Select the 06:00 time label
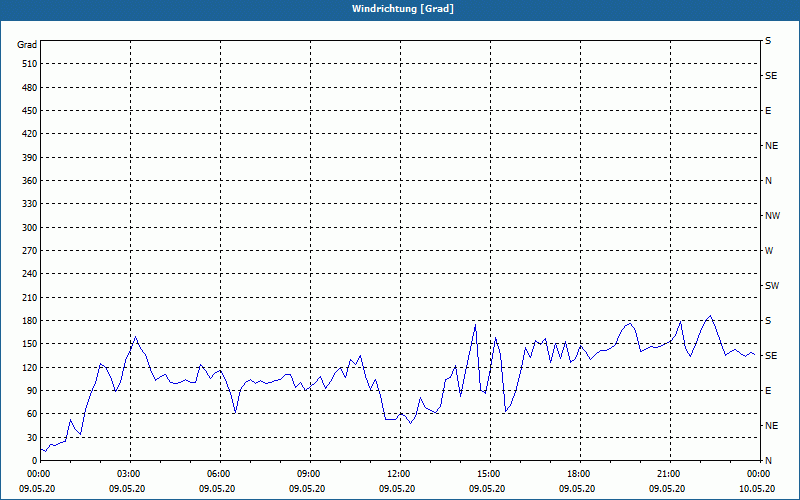The height and width of the screenshot is (500, 800). click(x=220, y=474)
